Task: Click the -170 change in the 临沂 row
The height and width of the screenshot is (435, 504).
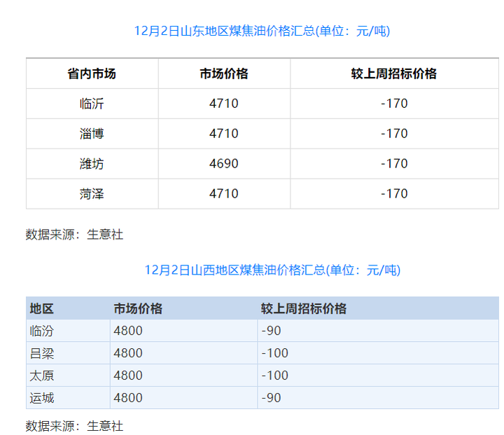Action: click(x=394, y=104)
